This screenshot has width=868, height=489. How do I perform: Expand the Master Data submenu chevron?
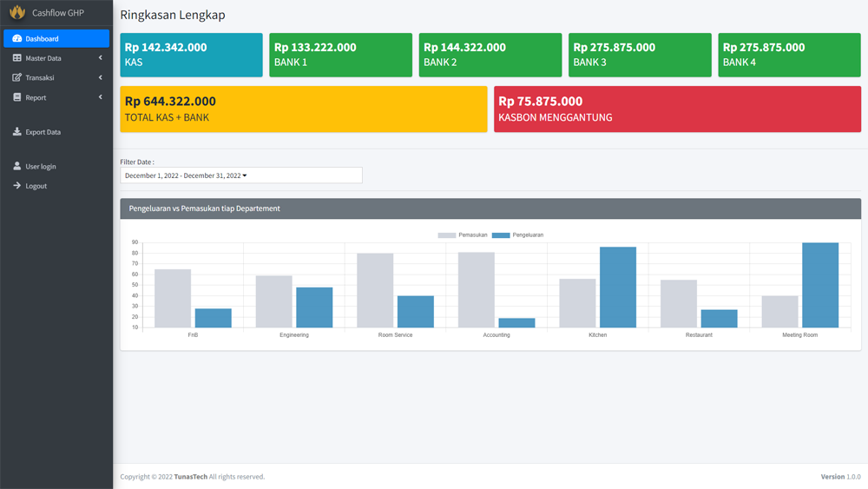(x=101, y=58)
